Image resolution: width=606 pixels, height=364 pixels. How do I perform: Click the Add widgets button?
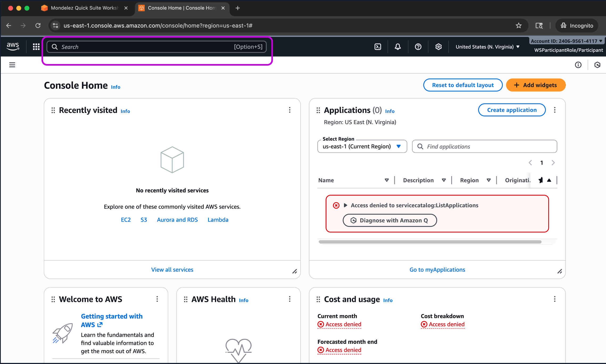point(536,85)
